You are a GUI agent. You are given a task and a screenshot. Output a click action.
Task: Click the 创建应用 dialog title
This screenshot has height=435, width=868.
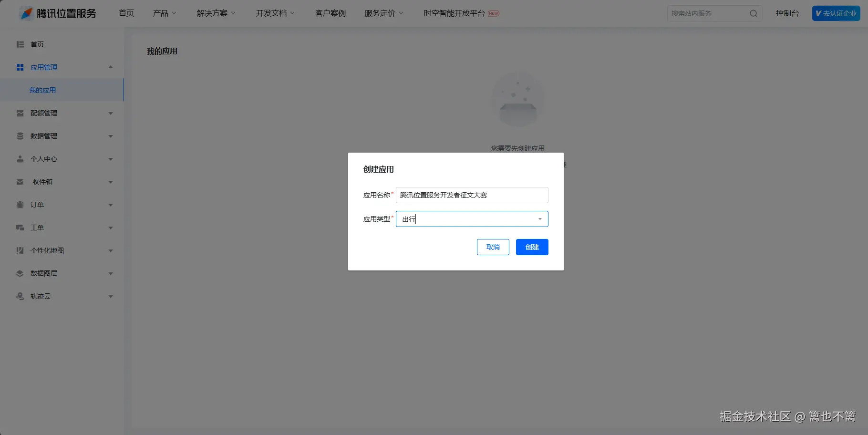click(x=379, y=169)
